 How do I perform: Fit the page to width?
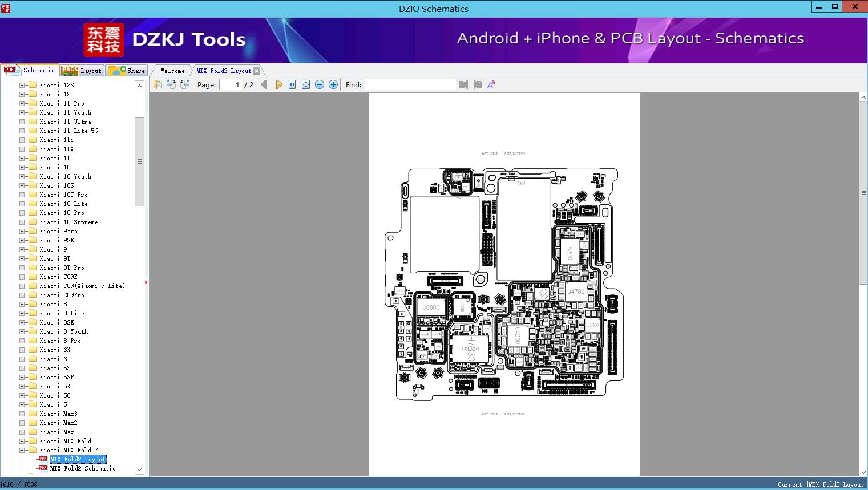tap(292, 84)
